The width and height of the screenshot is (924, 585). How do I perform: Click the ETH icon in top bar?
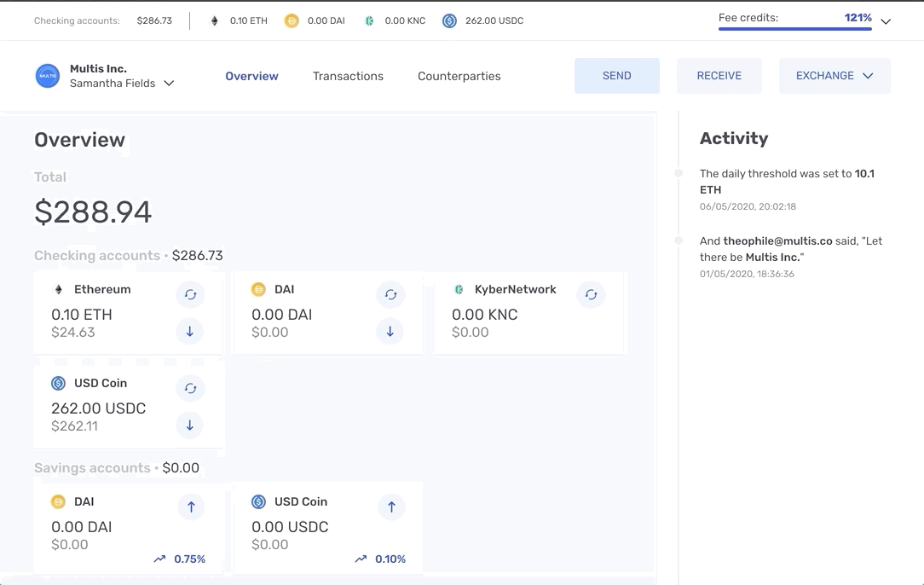[215, 20]
